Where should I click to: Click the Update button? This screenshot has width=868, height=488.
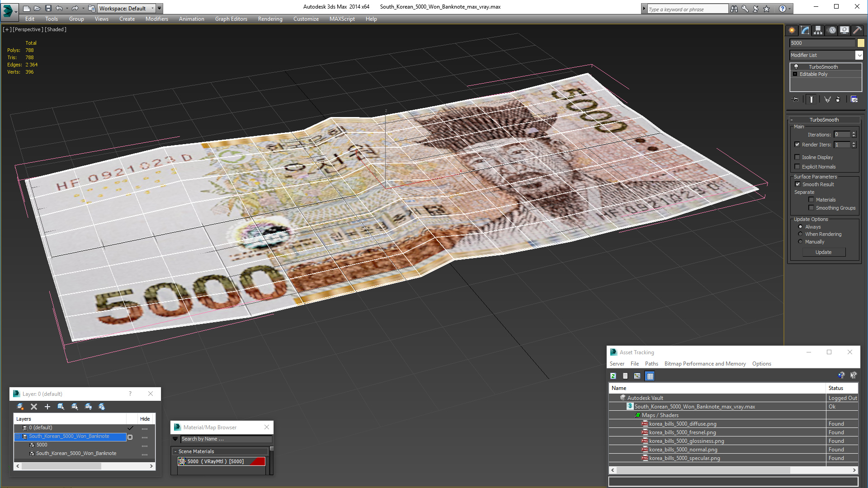click(x=823, y=252)
